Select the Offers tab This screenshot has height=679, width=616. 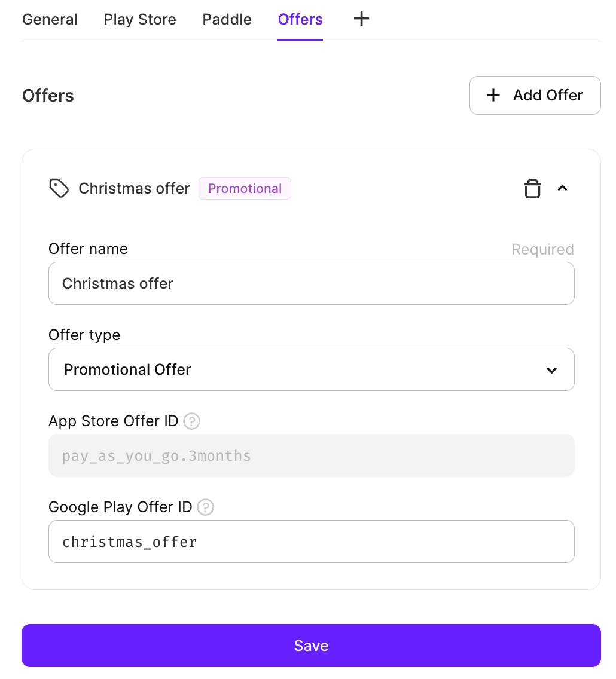pos(300,19)
